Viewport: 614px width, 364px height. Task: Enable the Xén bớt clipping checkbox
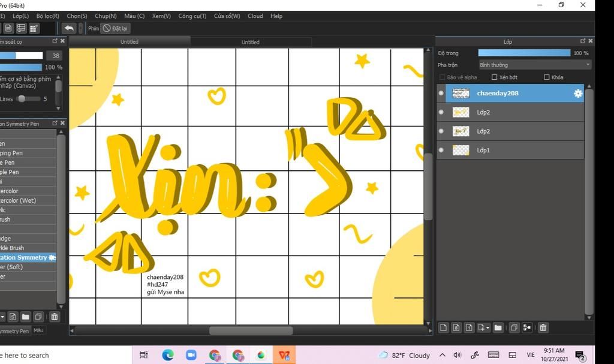click(494, 77)
